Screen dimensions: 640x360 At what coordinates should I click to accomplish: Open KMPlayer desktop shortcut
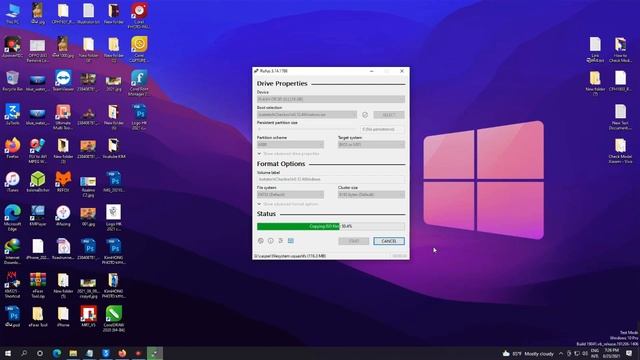pos(38,216)
